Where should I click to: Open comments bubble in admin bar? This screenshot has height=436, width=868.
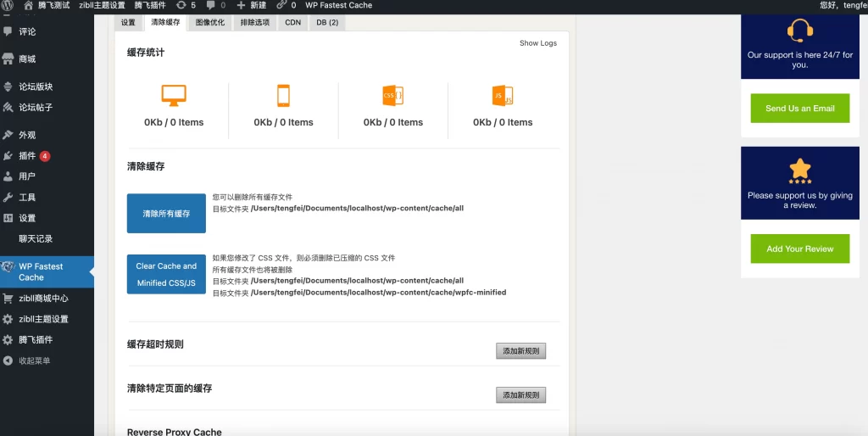click(210, 5)
